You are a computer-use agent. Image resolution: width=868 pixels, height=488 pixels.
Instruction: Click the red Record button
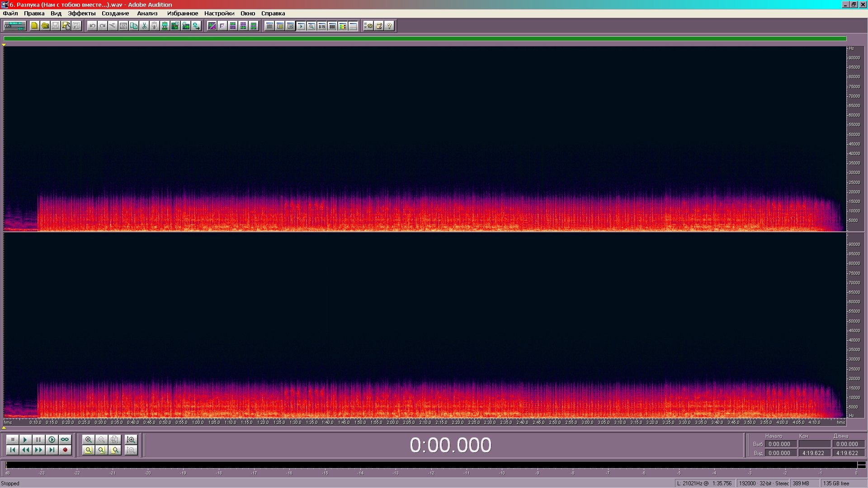(65, 450)
